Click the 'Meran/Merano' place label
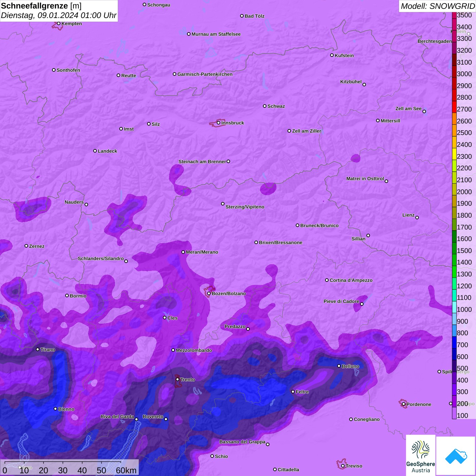This screenshot has height=476, width=476. coord(202,252)
